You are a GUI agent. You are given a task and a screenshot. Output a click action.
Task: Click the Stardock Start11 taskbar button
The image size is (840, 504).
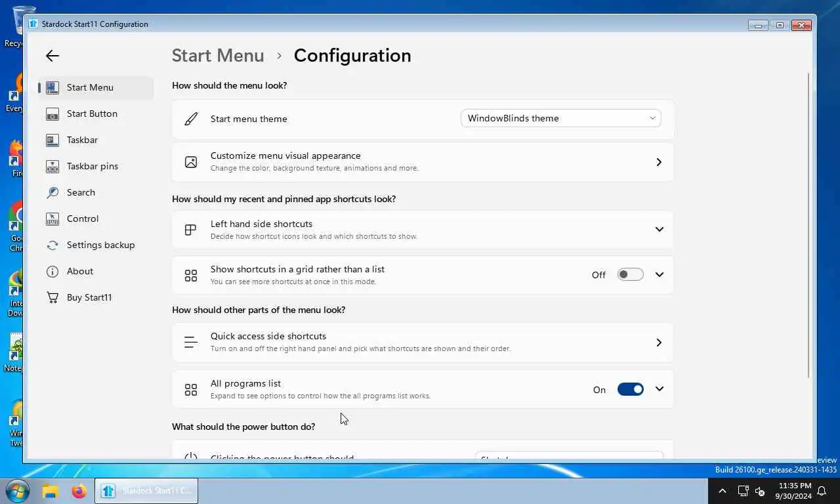coord(146,491)
